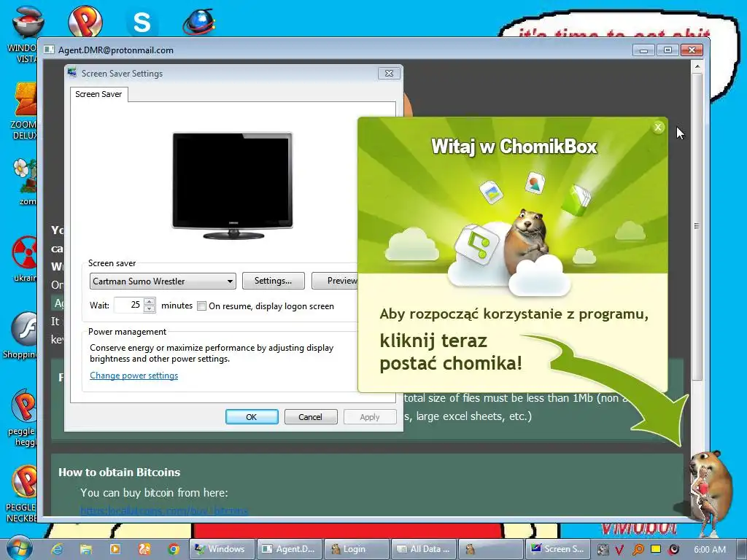
Task: Switch to the All Data taskbar window
Action: [424, 549]
